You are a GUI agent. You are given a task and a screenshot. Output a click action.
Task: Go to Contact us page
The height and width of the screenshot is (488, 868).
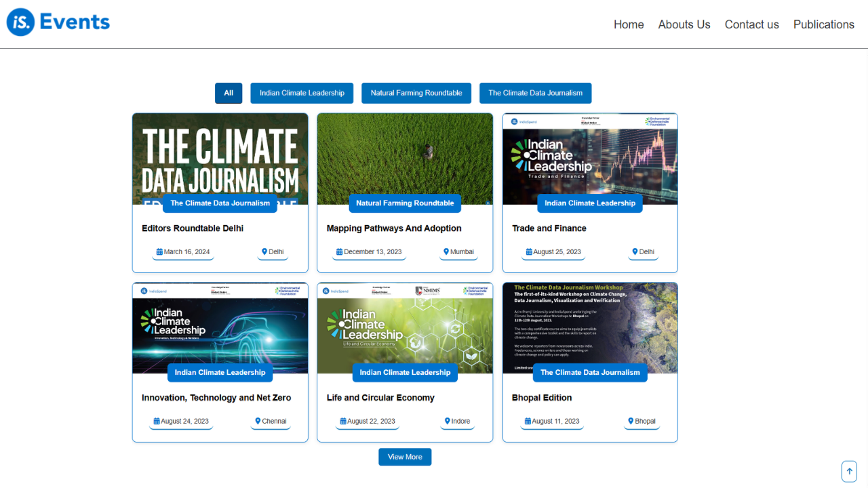pos(751,24)
